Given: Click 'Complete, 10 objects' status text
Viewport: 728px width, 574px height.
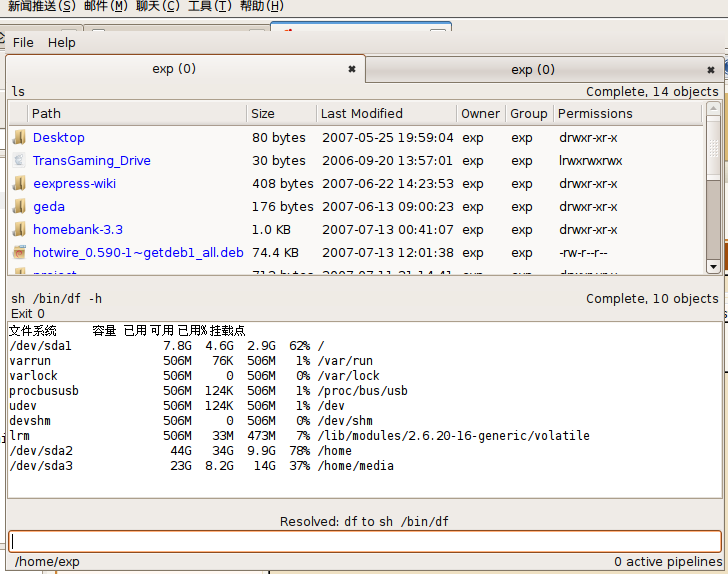Looking at the screenshot, I should [652, 299].
